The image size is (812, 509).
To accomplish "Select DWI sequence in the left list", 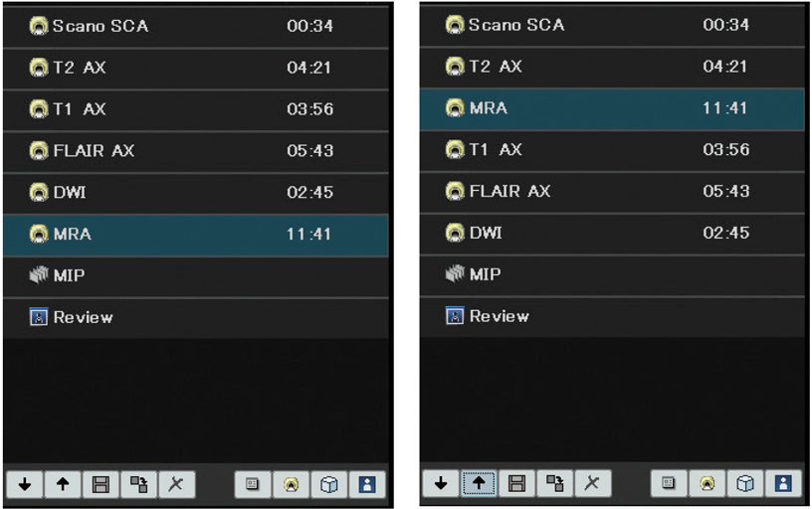I will click(x=194, y=192).
